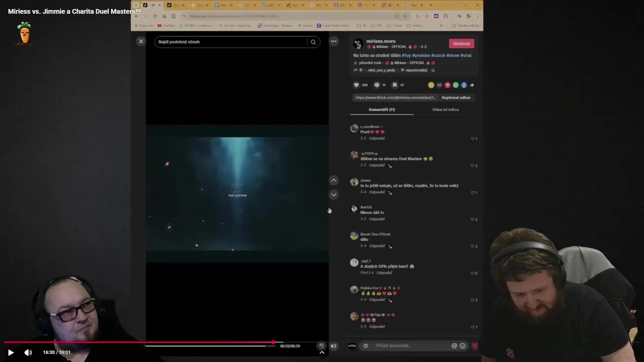Click the carrot channel logo

(25, 34)
